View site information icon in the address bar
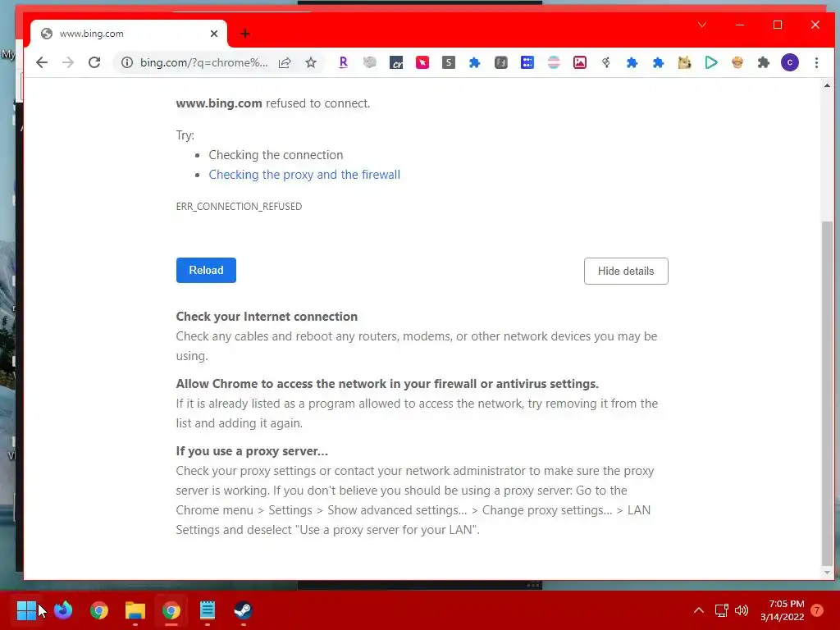840x630 pixels. tap(127, 62)
